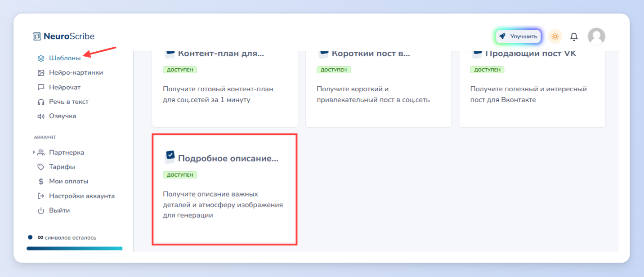Click 'Получите готовый контент-план' description
Image resolution: width=644 pixels, height=277 pixels.
pos(218,94)
